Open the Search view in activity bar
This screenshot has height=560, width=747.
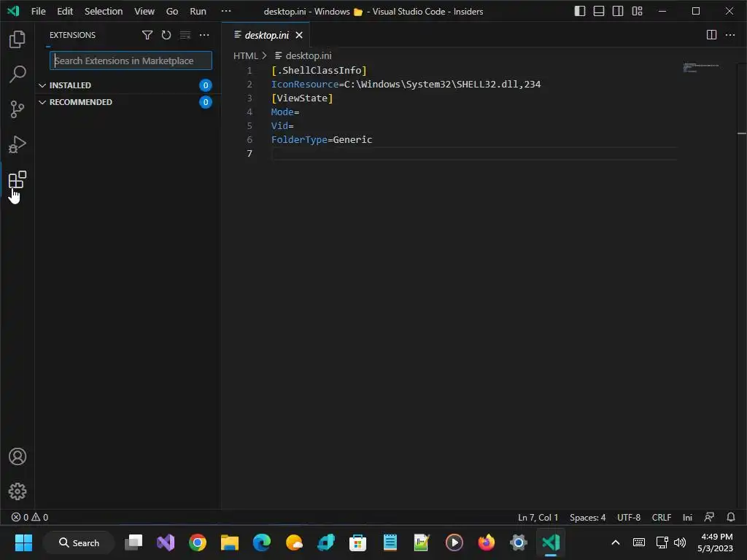coord(18,74)
